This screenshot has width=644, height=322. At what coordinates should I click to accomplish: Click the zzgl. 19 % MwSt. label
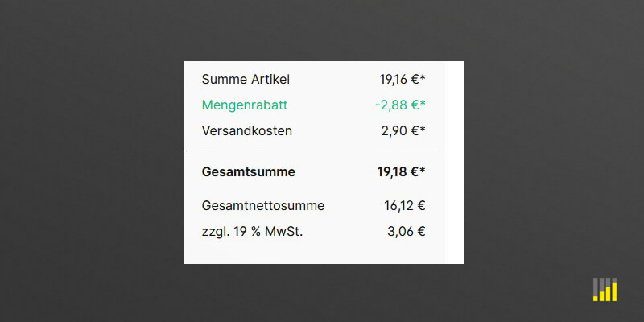coord(253,232)
